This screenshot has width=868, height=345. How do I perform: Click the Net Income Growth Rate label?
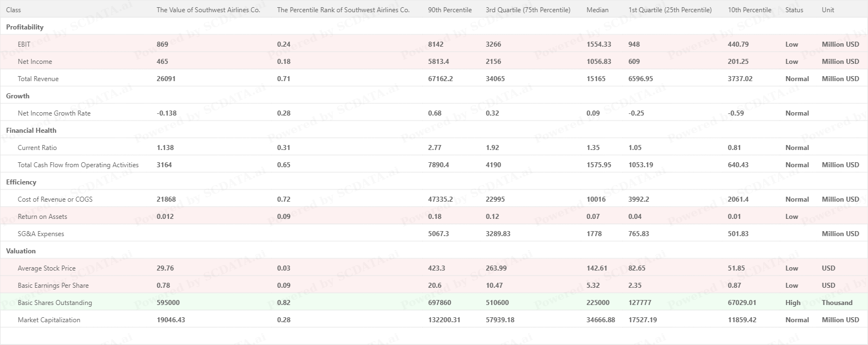54,113
